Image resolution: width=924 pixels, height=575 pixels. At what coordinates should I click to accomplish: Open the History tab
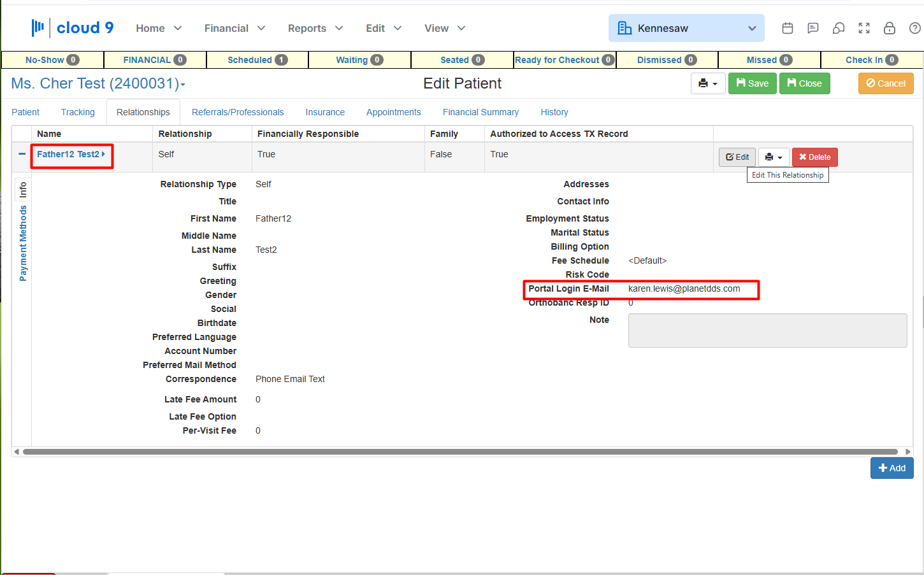pyautogui.click(x=554, y=112)
